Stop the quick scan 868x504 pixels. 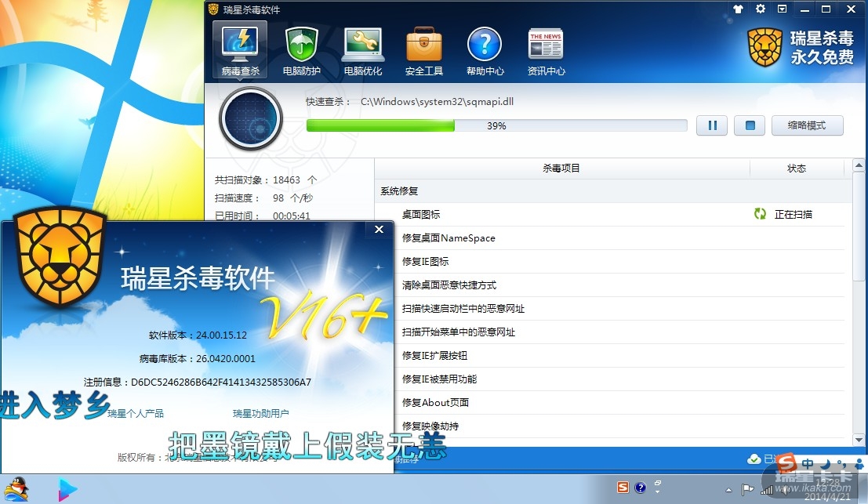pos(750,125)
